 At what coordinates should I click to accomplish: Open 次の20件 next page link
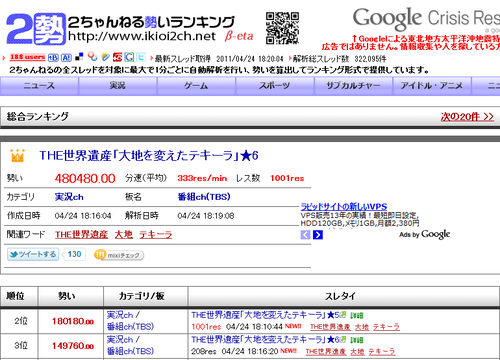467,117
